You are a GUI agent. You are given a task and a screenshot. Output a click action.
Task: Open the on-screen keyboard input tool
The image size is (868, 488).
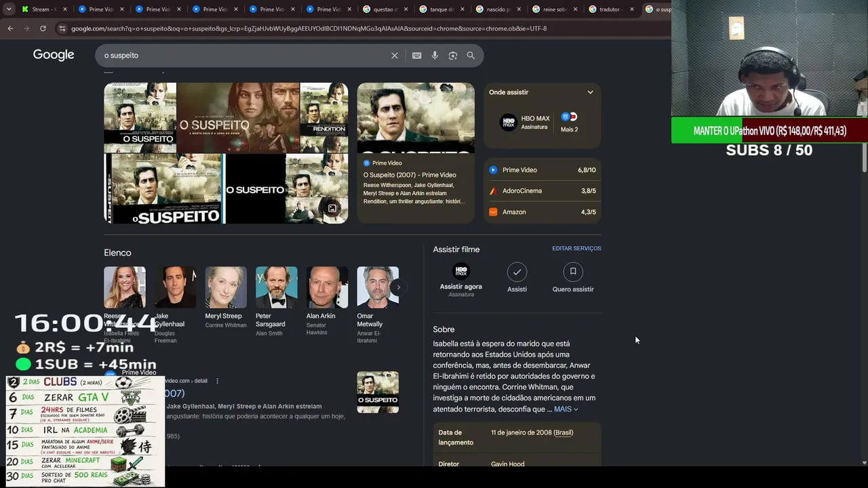416,56
